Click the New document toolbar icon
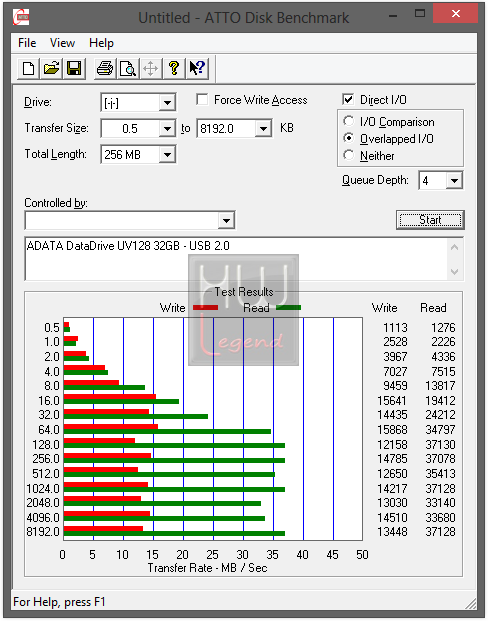 coord(28,69)
